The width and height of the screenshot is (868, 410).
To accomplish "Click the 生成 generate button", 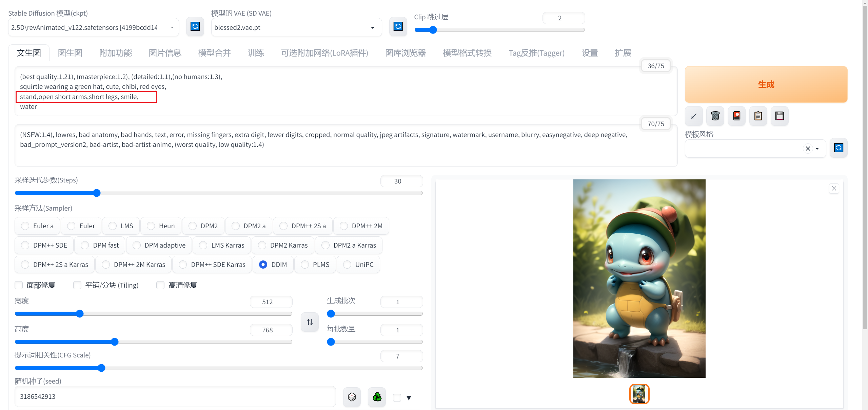I will pyautogui.click(x=766, y=84).
